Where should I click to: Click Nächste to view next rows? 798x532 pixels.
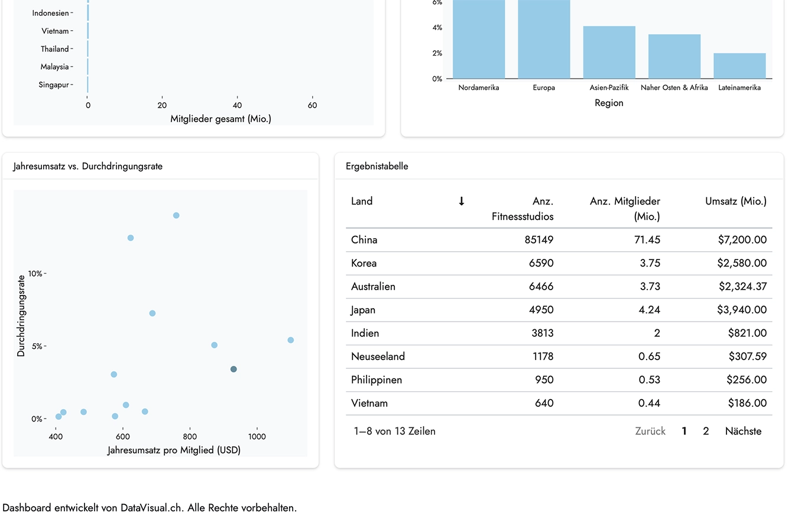[743, 432]
